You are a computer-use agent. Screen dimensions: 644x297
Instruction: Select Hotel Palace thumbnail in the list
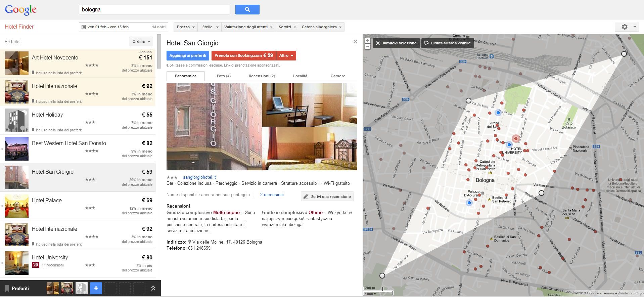17,206
